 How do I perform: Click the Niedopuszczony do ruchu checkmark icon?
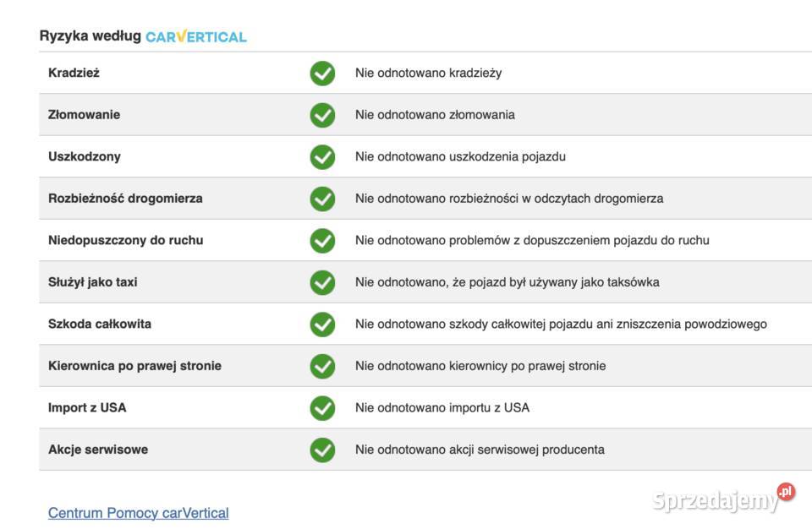pyautogui.click(x=322, y=241)
